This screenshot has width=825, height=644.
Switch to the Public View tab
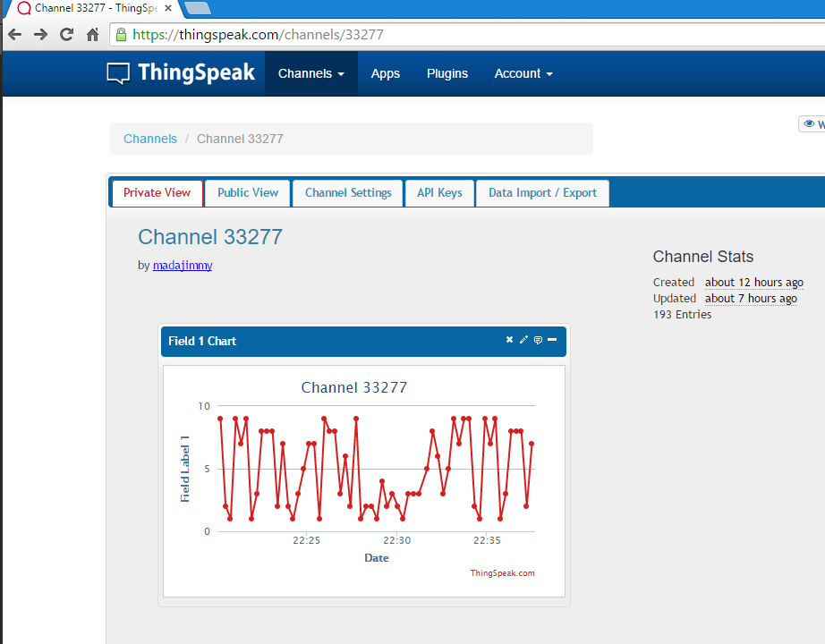[x=247, y=192]
